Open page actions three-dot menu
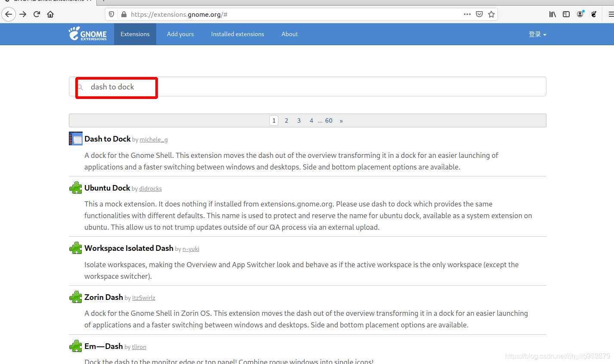The height and width of the screenshot is (364, 614). pos(467,14)
